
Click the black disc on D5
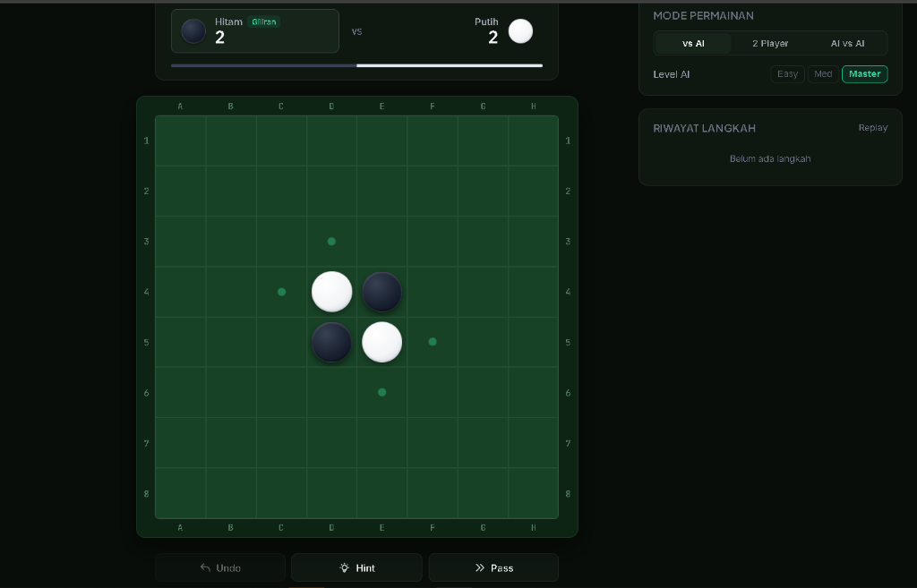331,342
